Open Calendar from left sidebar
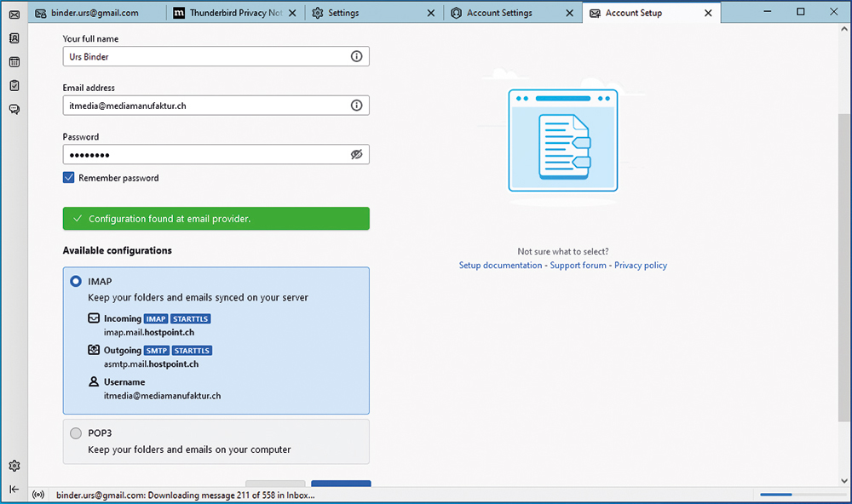 [x=14, y=62]
